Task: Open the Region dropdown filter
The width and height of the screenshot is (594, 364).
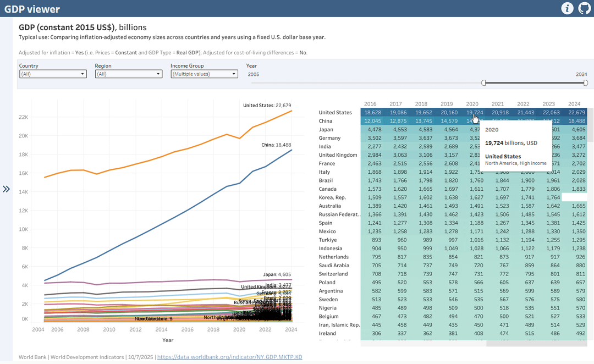Action: 128,74
